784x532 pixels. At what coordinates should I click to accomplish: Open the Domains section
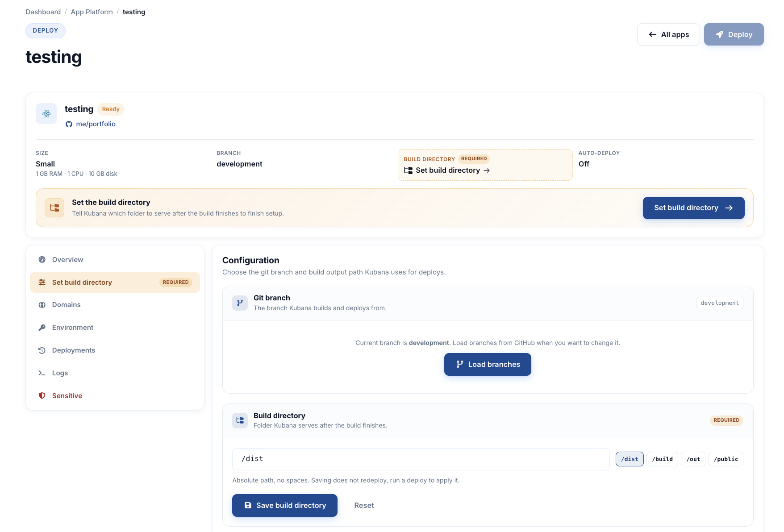coord(115,305)
